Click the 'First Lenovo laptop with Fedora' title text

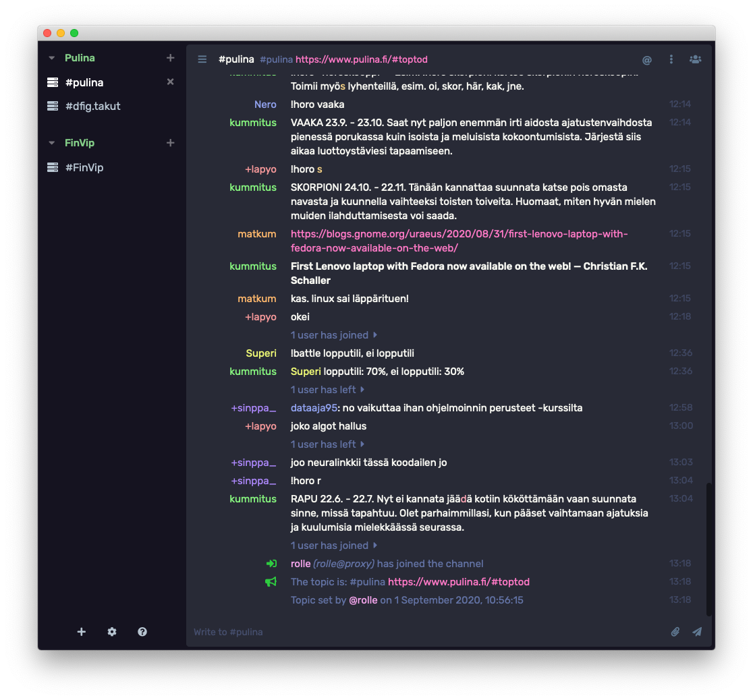(469, 274)
